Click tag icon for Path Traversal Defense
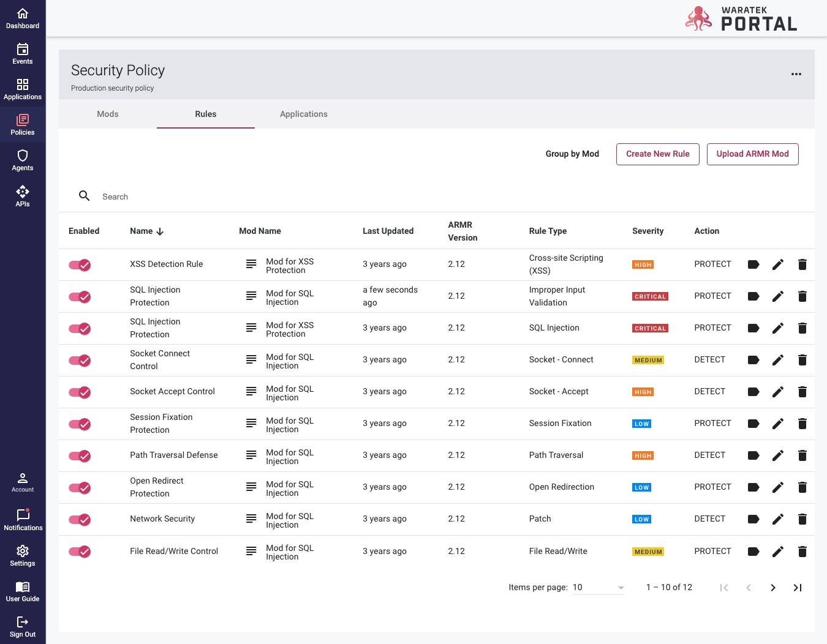This screenshot has height=644, width=827. tap(753, 455)
